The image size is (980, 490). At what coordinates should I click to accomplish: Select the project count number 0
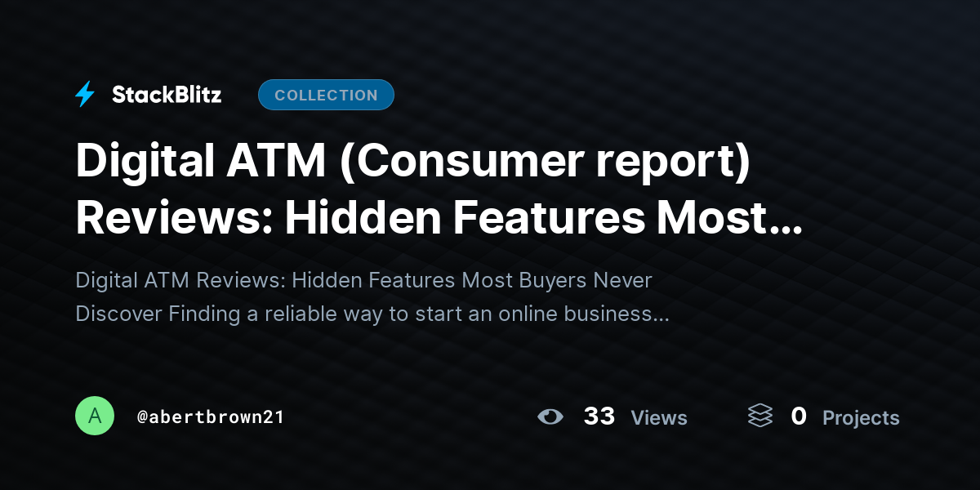coord(799,416)
